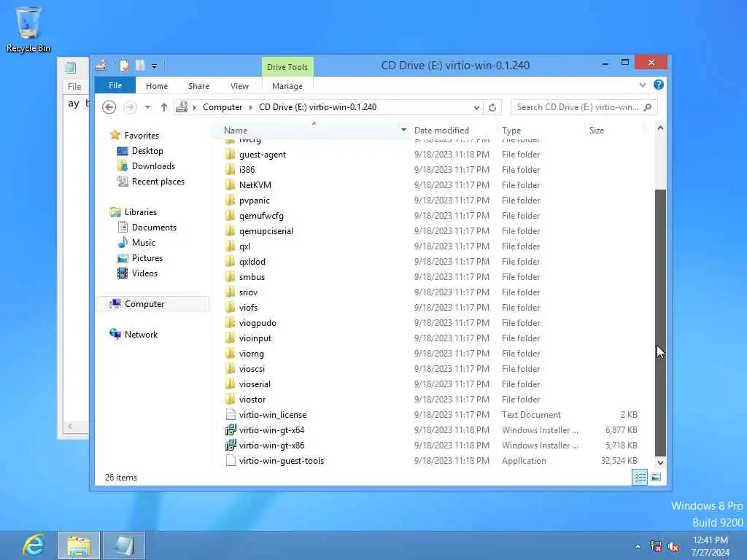Select the virtio-win-gt-x86 installer icon
747x560 pixels.
click(x=231, y=446)
